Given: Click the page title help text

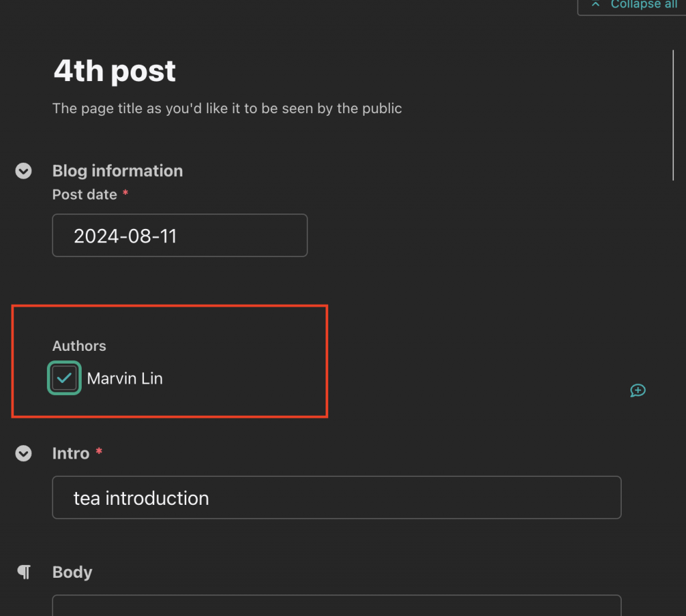Looking at the screenshot, I should [227, 108].
